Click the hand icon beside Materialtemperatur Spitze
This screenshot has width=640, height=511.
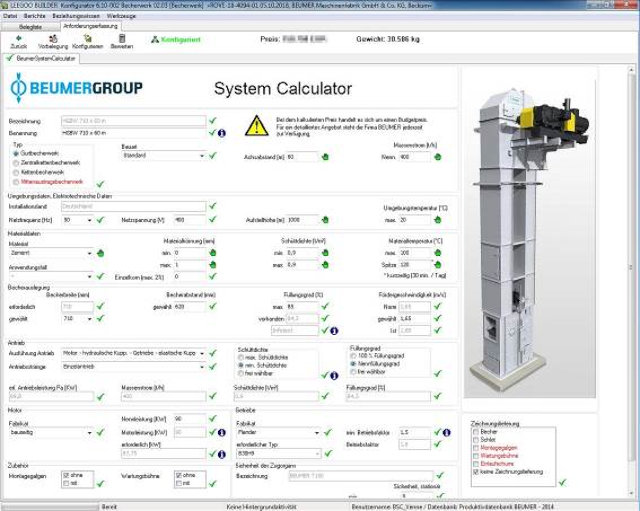pos(438,265)
